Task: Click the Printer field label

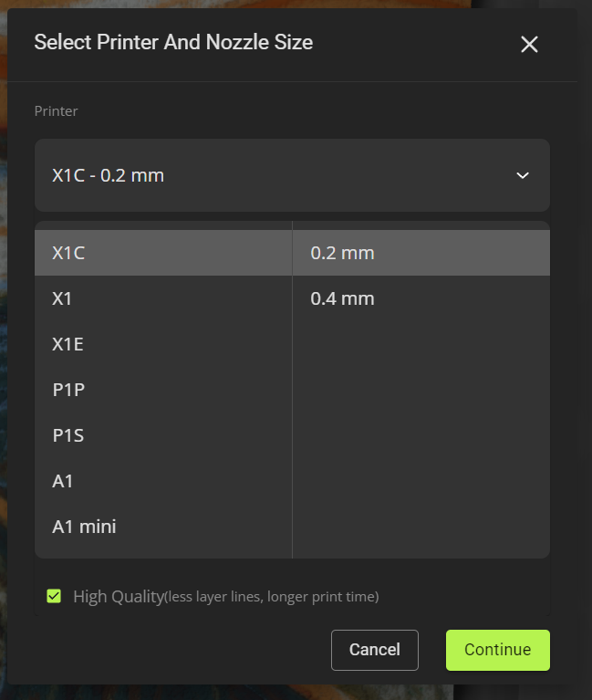Action: (57, 110)
